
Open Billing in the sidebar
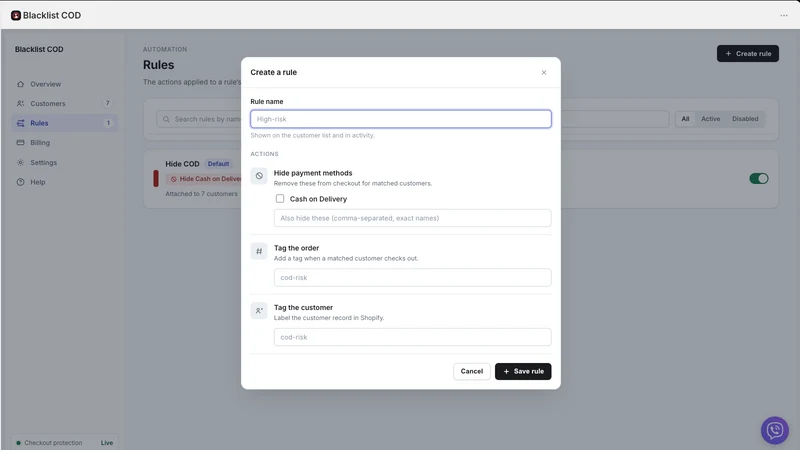click(65, 143)
